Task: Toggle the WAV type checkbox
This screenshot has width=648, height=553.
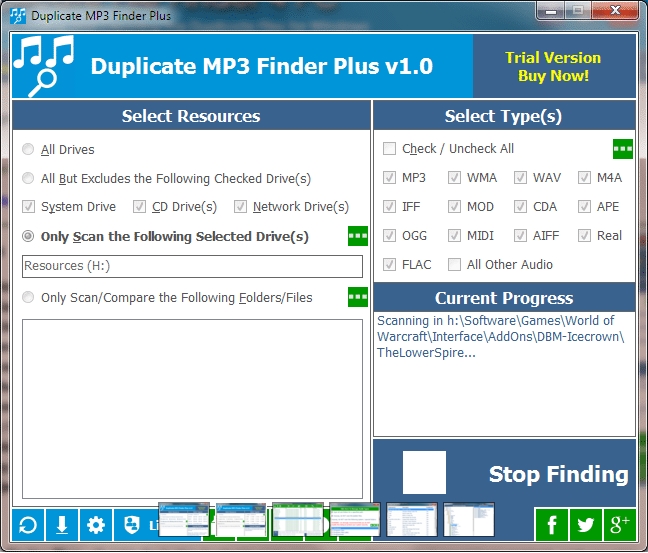Action: 520,178
